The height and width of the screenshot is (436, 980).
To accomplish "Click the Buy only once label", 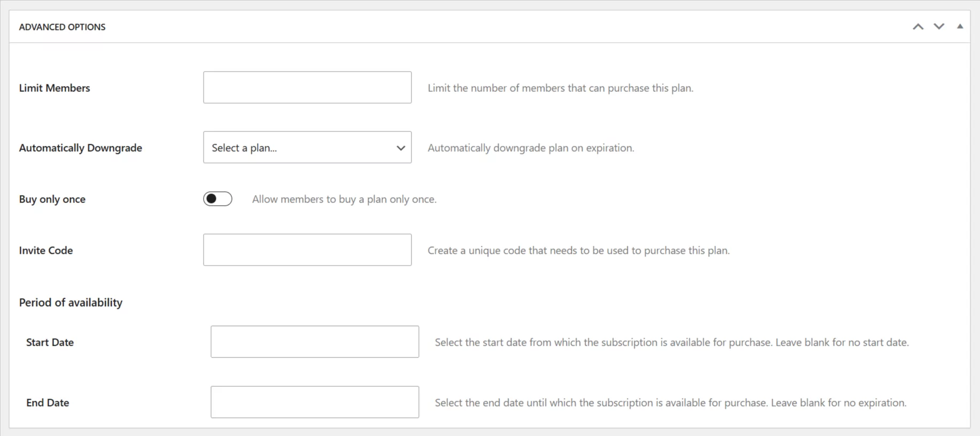I will 52,199.
